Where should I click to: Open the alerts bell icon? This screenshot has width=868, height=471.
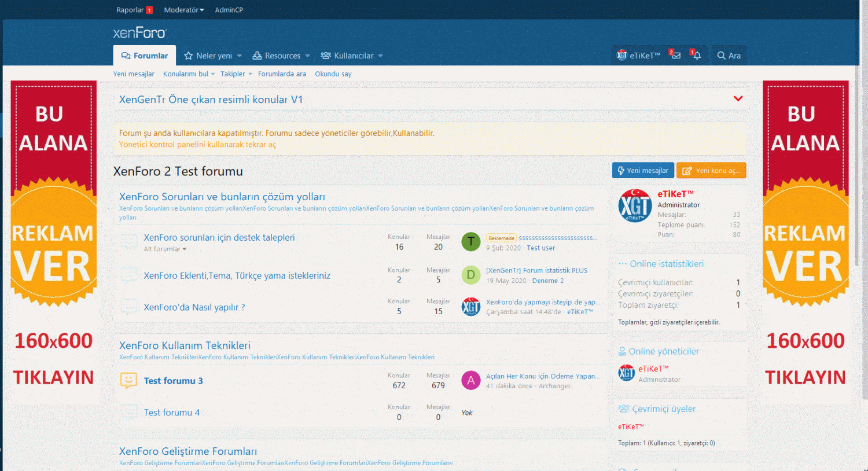696,56
